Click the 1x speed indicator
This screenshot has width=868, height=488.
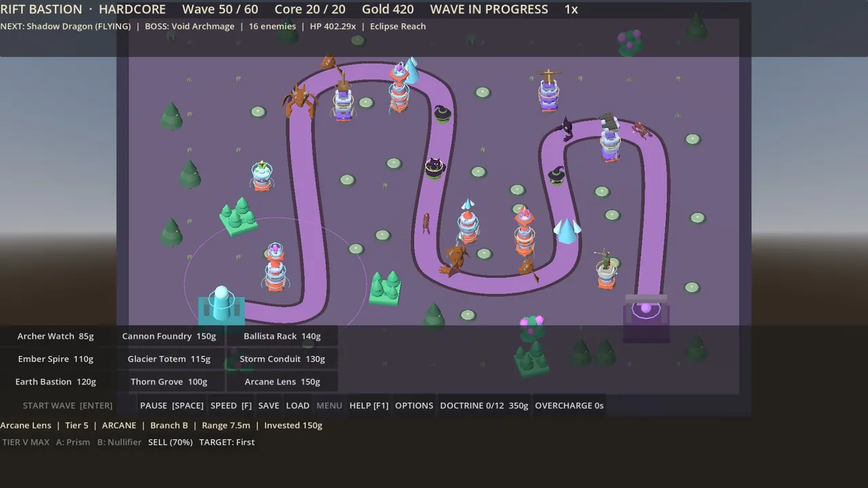571,9
